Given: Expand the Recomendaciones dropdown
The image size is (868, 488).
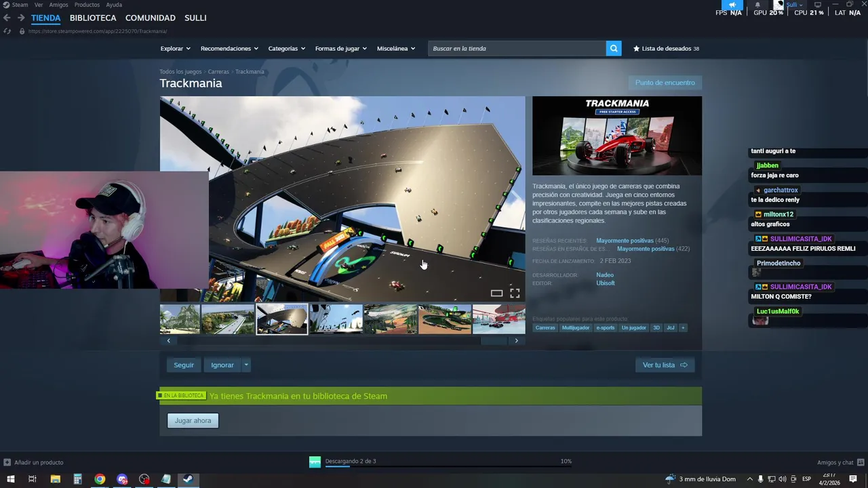Looking at the screenshot, I should (x=229, y=48).
